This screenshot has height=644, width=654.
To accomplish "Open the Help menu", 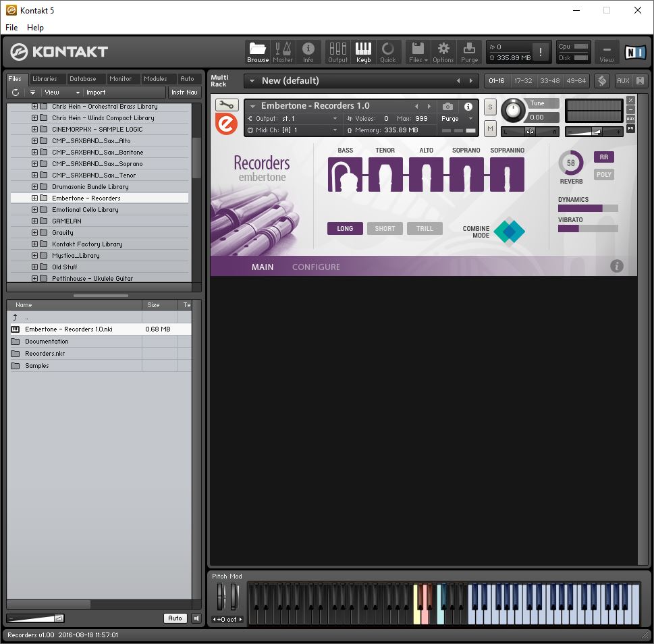I will pyautogui.click(x=35, y=28).
